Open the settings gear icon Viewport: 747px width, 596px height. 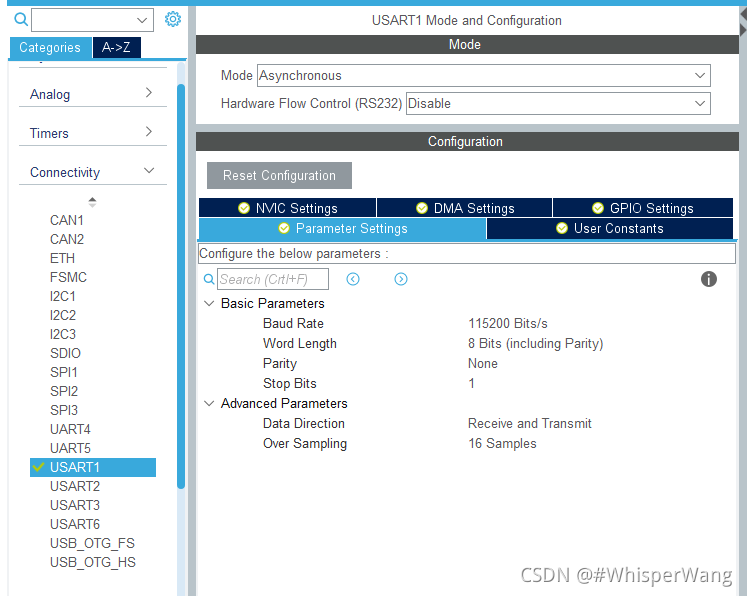[x=172, y=19]
